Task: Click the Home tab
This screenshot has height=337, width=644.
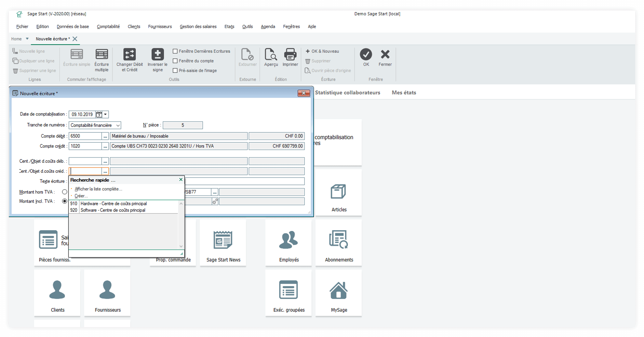Action: [16, 39]
